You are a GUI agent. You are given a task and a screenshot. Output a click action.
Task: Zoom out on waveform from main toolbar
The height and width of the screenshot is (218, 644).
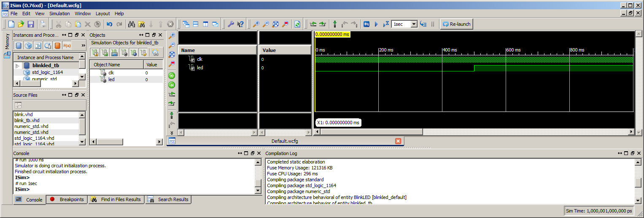click(266, 24)
